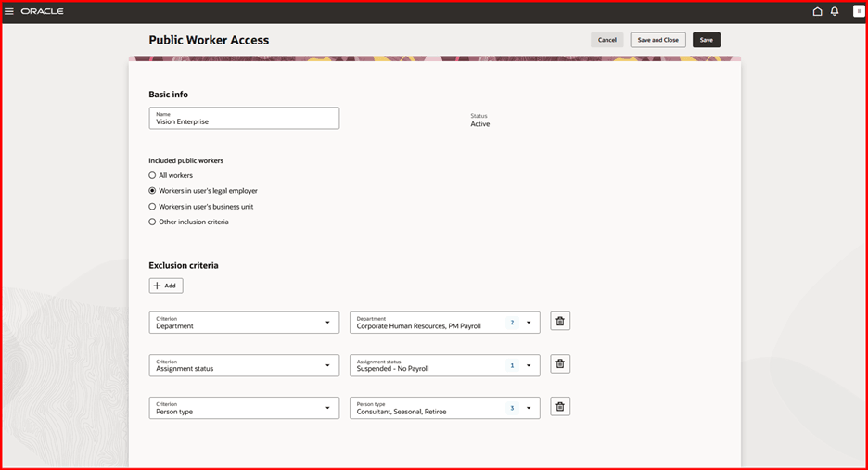868x470 pixels.
Task: Open the Criterion dropdown showing Assignment status
Action: (x=244, y=365)
